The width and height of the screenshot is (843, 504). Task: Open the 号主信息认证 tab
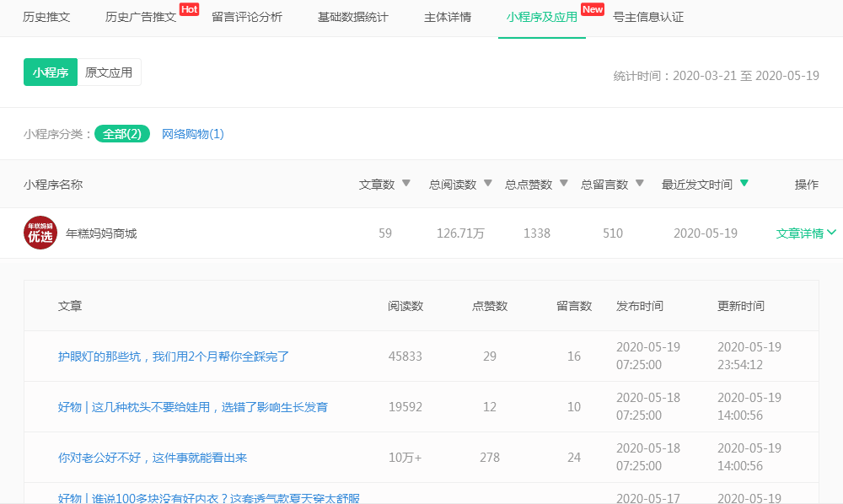point(648,17)
